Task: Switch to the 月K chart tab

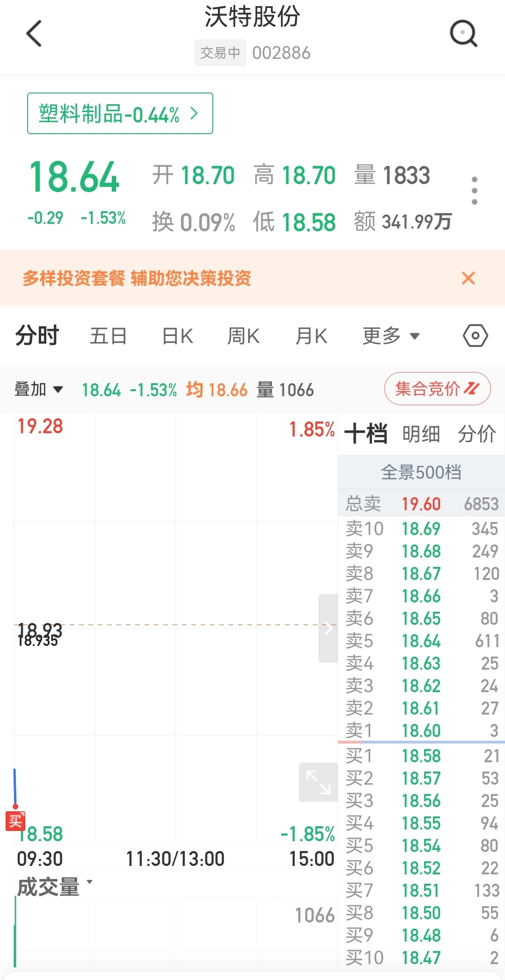Action: coord(311,336)
